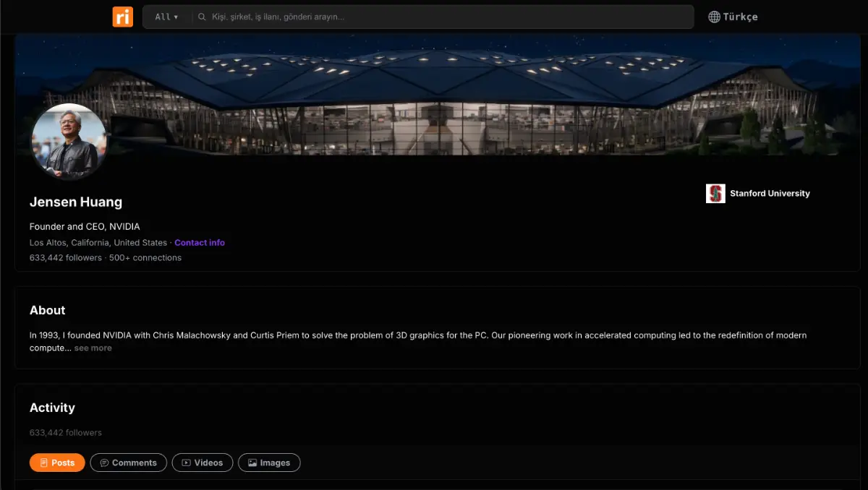Click the globe language icon

coord(714,17)
